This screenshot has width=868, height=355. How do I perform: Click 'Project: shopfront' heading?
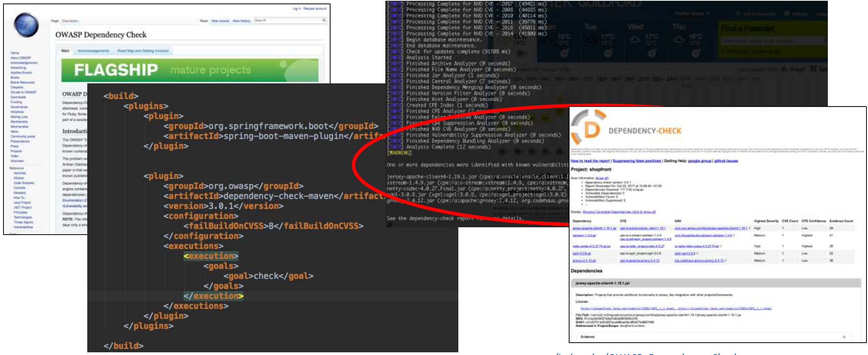[x=591, y=169]
